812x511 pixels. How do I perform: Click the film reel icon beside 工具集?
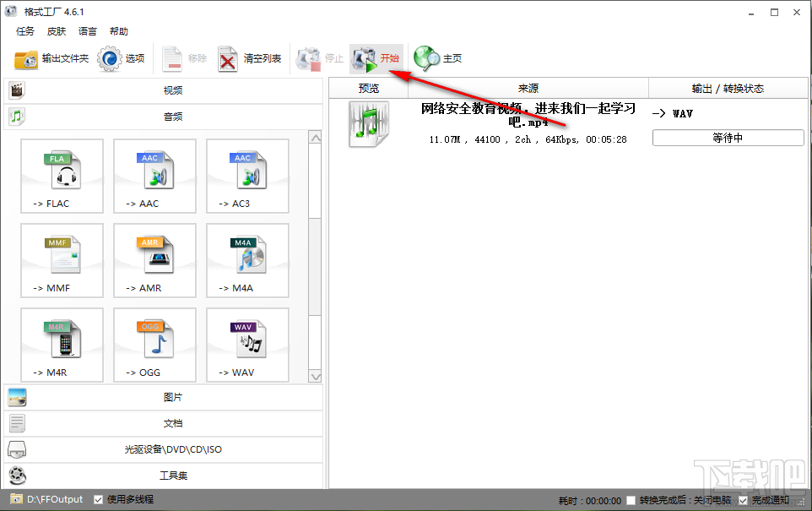click(x=17, y=476)
